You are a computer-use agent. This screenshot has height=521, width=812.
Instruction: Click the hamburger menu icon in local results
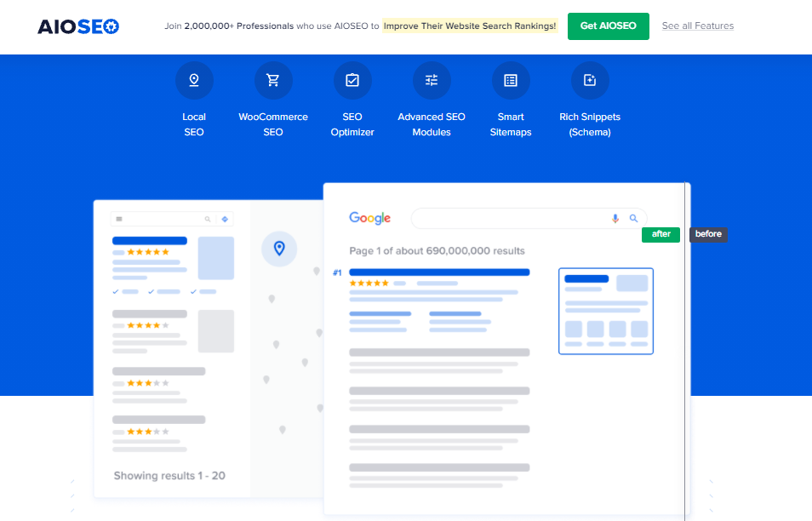[119, 219]
